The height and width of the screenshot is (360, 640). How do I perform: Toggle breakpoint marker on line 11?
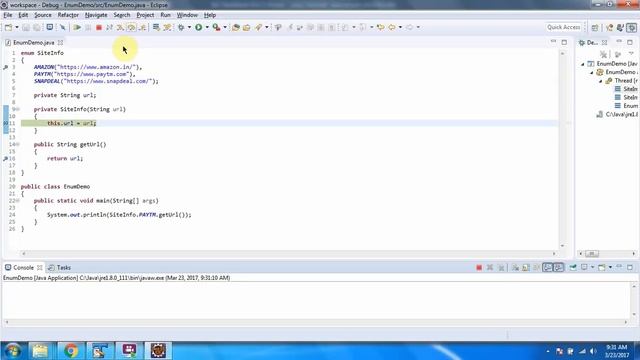[x=6, y=123]
